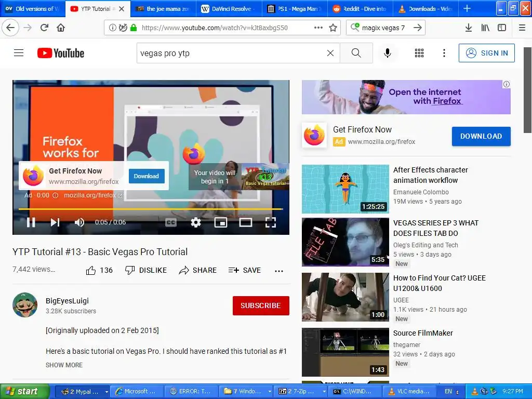The image size is (532, 399).
Task: Open VEGAS SERIES EP 3 video title
Action: tap(436, 228)
